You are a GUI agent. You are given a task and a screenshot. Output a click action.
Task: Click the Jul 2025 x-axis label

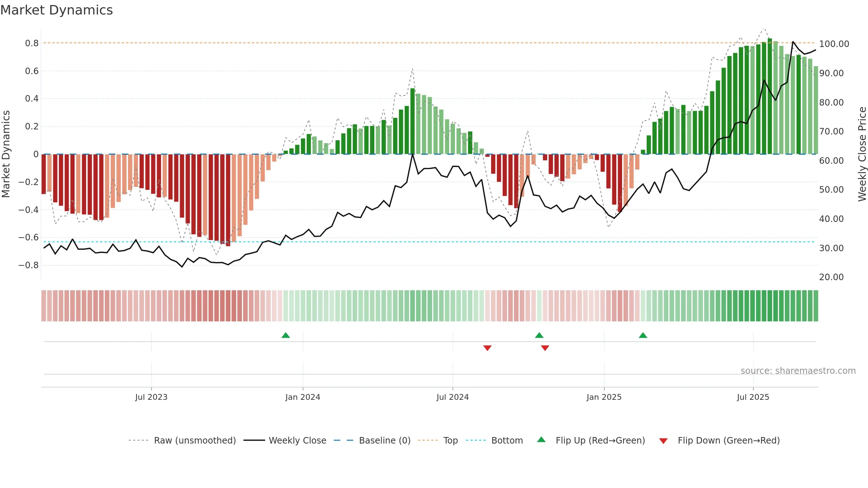point(753,397)
